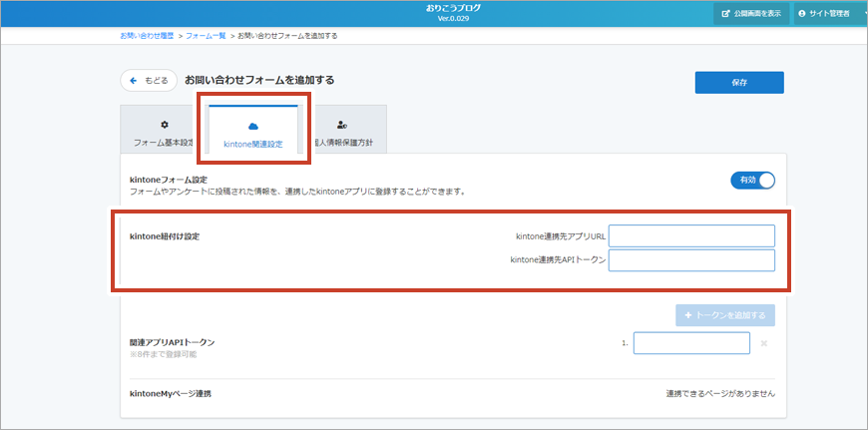The image size is (868, 430).
Task: Click the gear icon on フォーム基本設定 tab
Action: click(165, 125)
